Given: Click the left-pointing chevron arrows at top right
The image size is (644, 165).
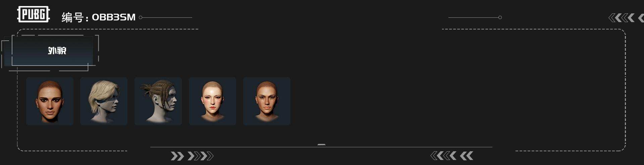Looking at the screenshot, I should (622, 18).
